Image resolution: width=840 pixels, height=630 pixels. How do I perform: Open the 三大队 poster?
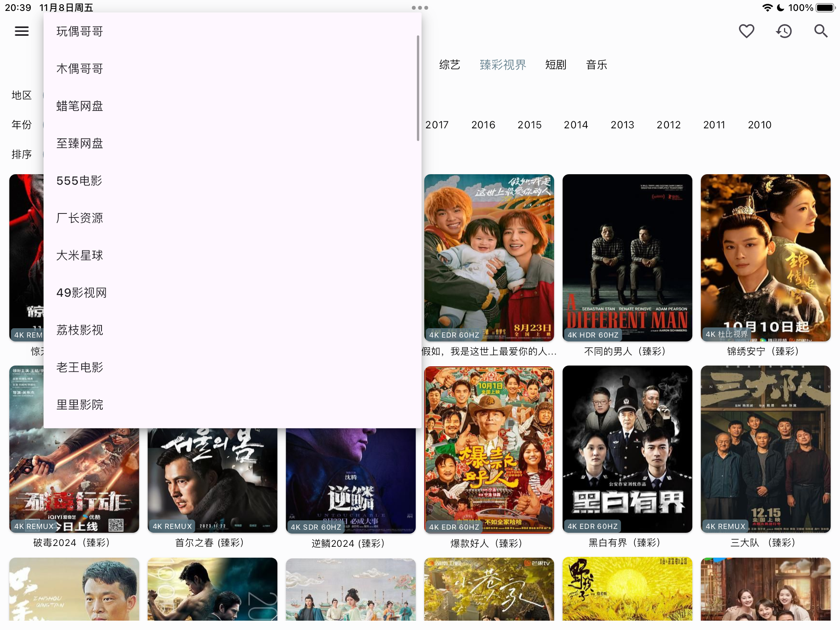click(x=766, y=449)
